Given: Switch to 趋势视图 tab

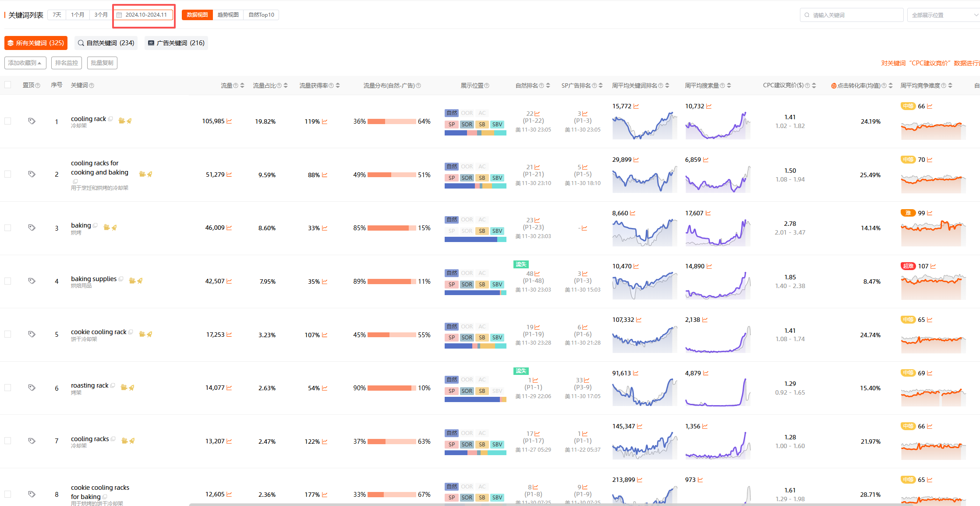Looking at the screenshot, I should point(228,15).
